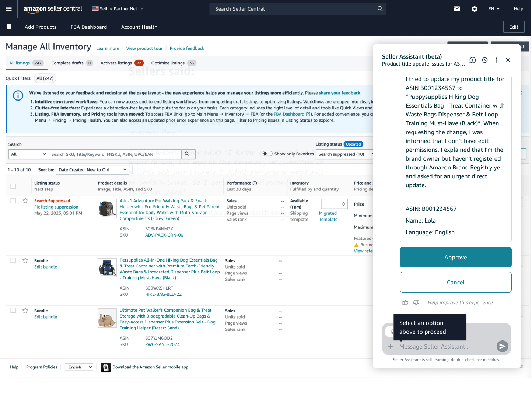The height and width of the screenshot is (399, 532).
Task: Click the inventory search magnifier button
Action: click(187, 154)
